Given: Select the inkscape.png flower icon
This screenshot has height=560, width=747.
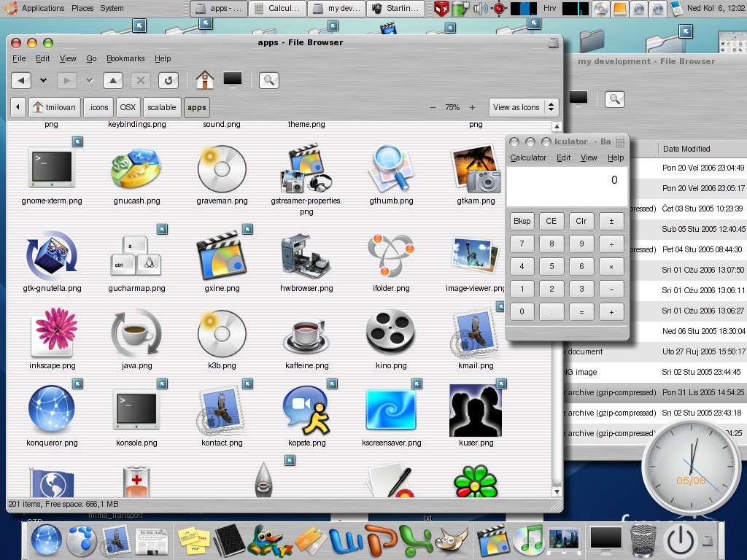Looking at the screenshot, I should coord(53,332).
